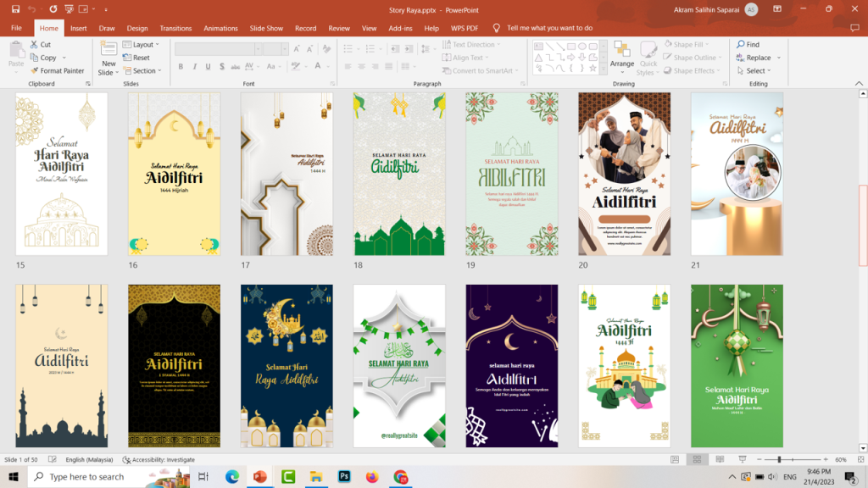
Task: Click the Save icon in Quick Access Toolbar
Action: tap(16, 9)
